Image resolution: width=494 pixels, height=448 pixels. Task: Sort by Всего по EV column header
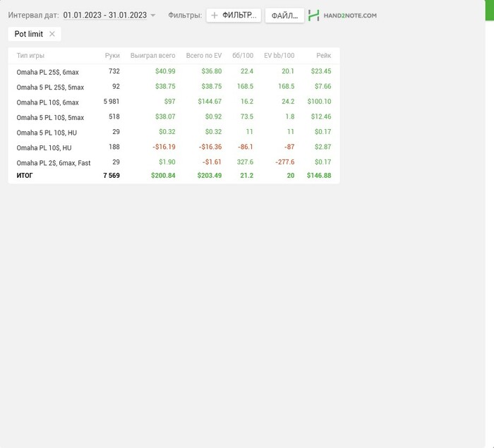tap(204, 56)
